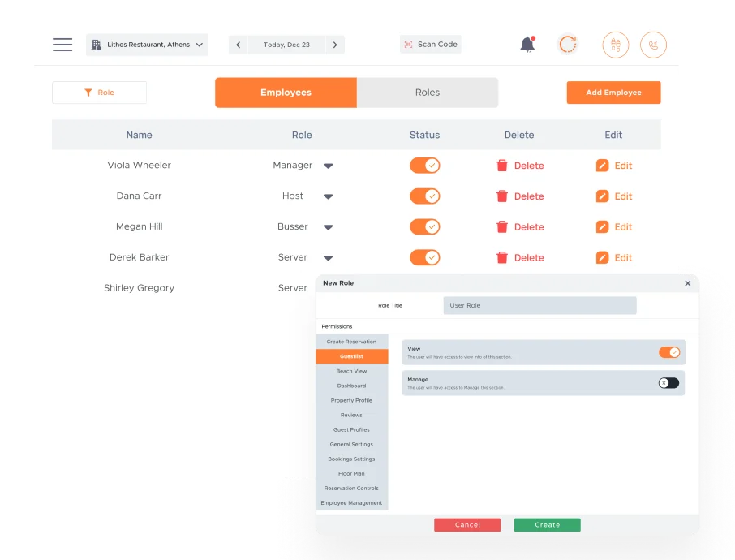Screen dimensions: 735x560
Task: Select Property Profile permission section
Action: [x=352, y=401]
